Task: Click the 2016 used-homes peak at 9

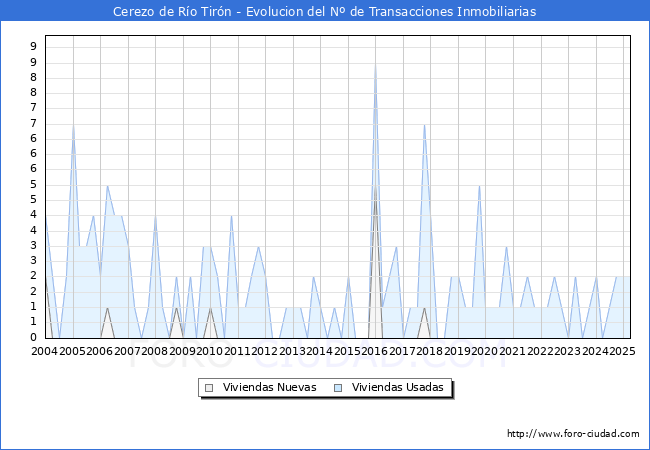Action: pyautogui.click(x=376, y=64)
